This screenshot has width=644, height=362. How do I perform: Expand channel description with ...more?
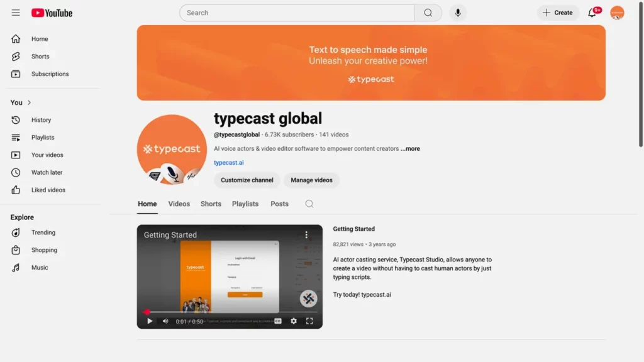410,148
